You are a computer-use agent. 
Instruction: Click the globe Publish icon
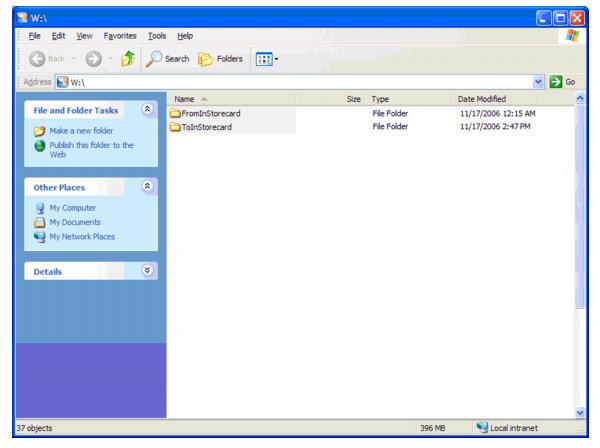coord(39,146)
